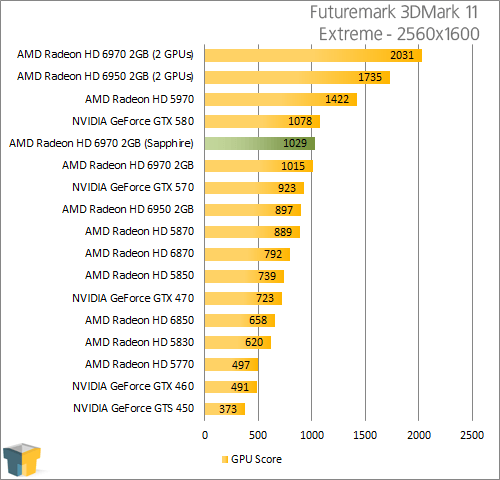
Task: Click the subtitle Extreme - 2560x1600
Action: coord(399,34)
